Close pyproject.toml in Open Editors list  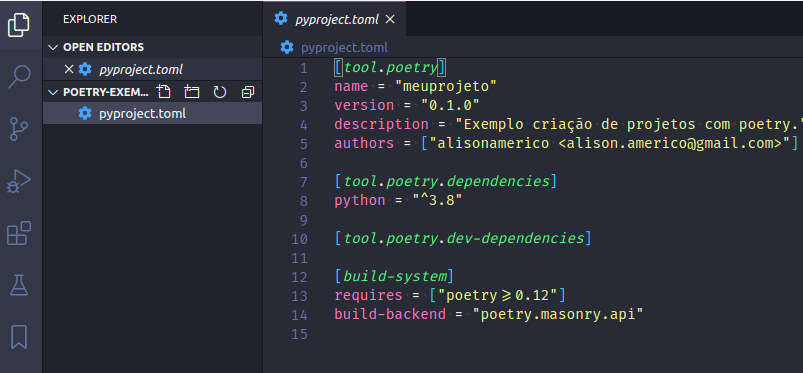click(69, 69)
